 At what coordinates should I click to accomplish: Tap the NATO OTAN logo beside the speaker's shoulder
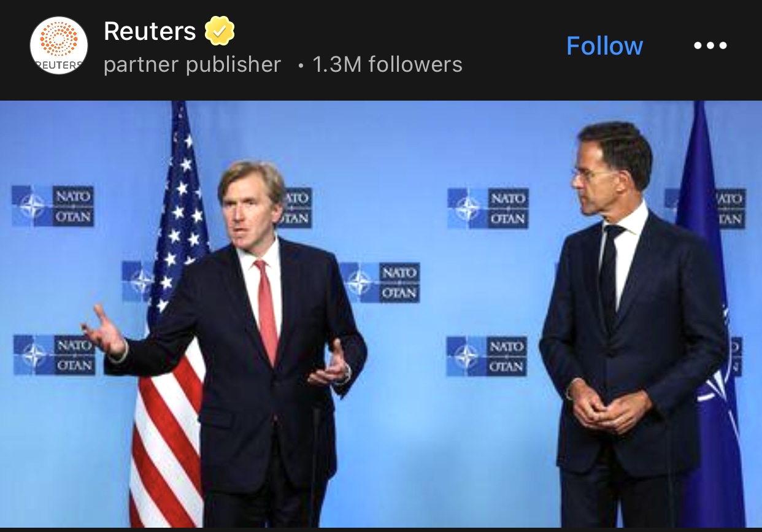click(x=380, y=283)
